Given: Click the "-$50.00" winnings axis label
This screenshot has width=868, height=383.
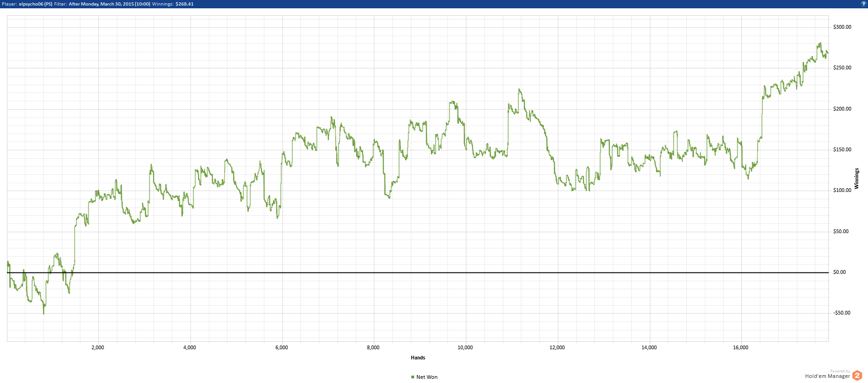Looking at the screenshot, I should click(842, 313).
